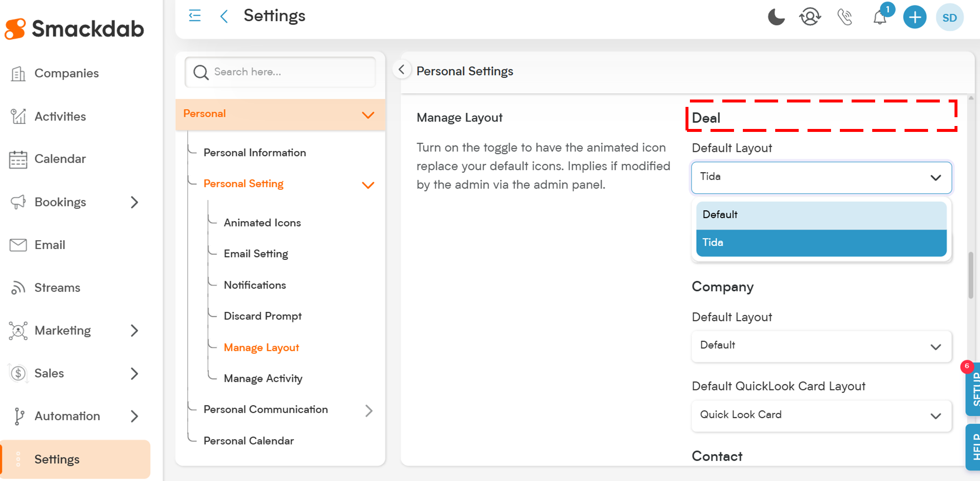Image resolution: width=980 pixels, height=481 pixels.
Task: Click the blue plus add button
Action: 914,18
